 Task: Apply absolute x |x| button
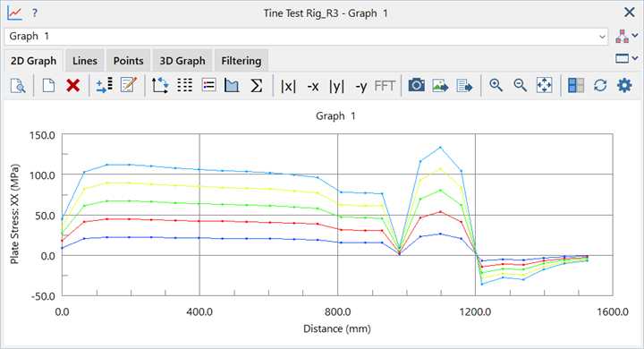(x=288, y=86)
